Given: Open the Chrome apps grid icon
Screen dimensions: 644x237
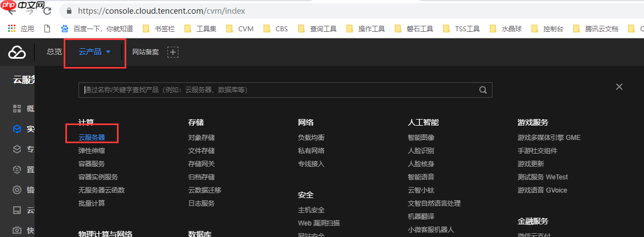Looking at the screenshot, I should [x=12, y=29].
